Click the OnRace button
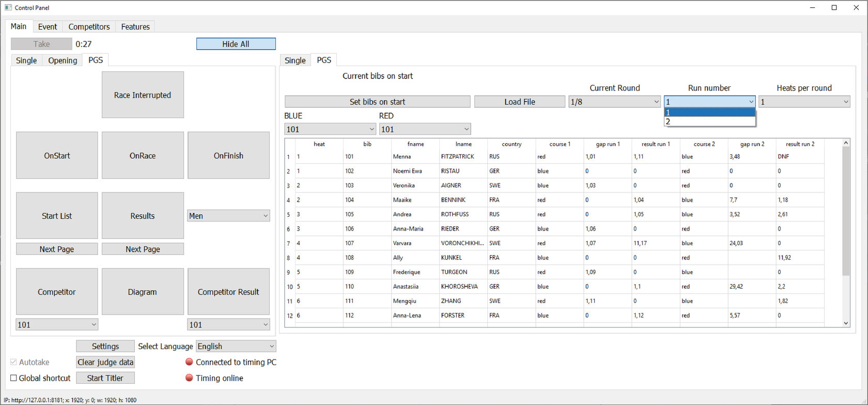Viewport: 868px width, 405px height. (x=143, y=155)
